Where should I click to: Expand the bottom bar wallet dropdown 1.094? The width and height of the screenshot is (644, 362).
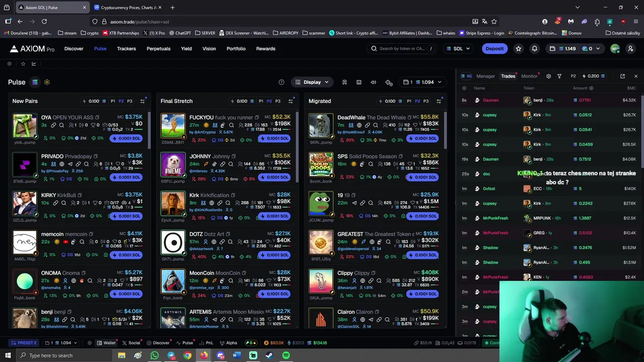[x=61, y=343]
